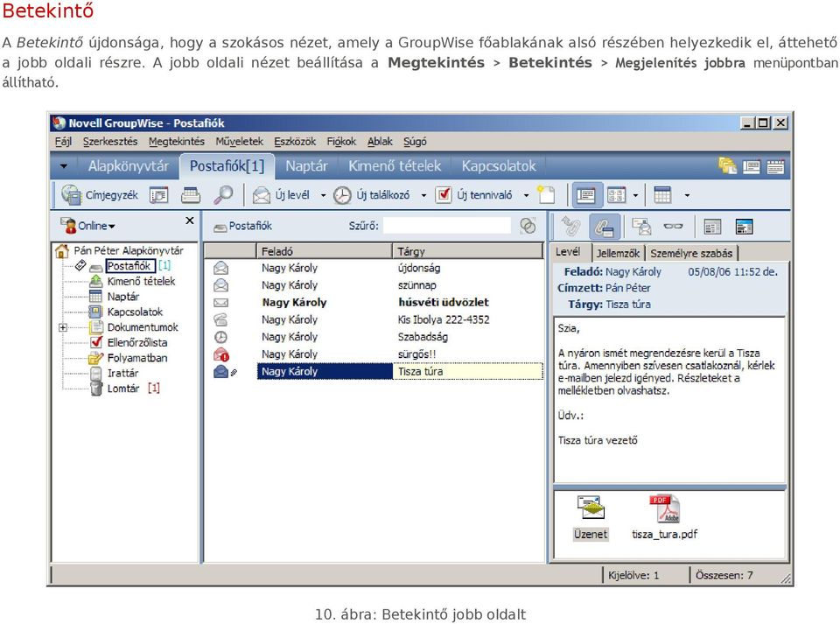
Task: Toggle the highlighted QuickViewer toolbar button
Action: (586, 195)
